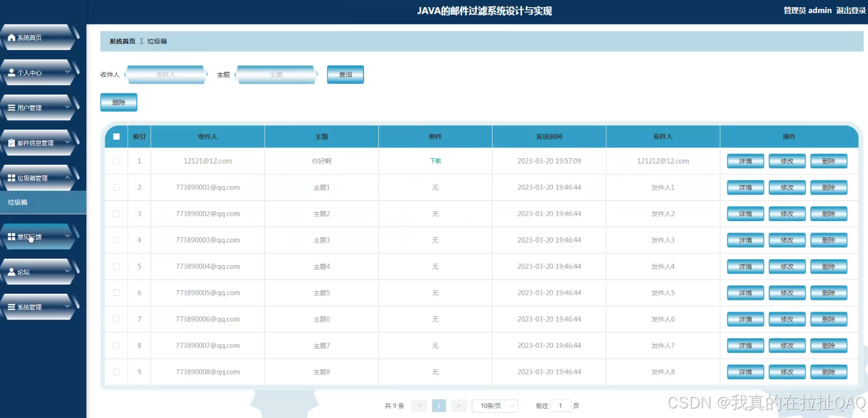Collapse the 垃圾箱管理 menu chevron
Screen dimensions: 868x418
(67, 177)
